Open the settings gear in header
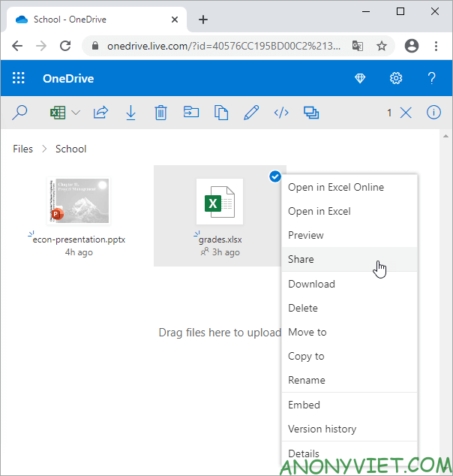The width and height of the screenshot is (453, 476). [x=396, y=78]
